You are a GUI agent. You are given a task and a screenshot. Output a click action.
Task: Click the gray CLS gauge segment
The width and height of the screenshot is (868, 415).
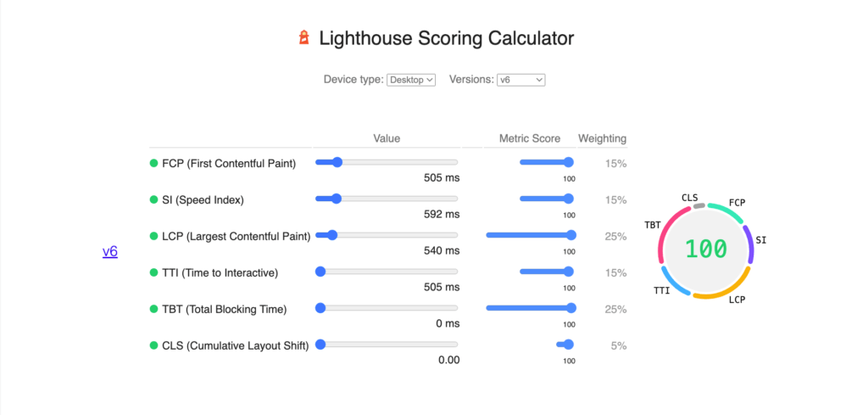coord(699,205)
